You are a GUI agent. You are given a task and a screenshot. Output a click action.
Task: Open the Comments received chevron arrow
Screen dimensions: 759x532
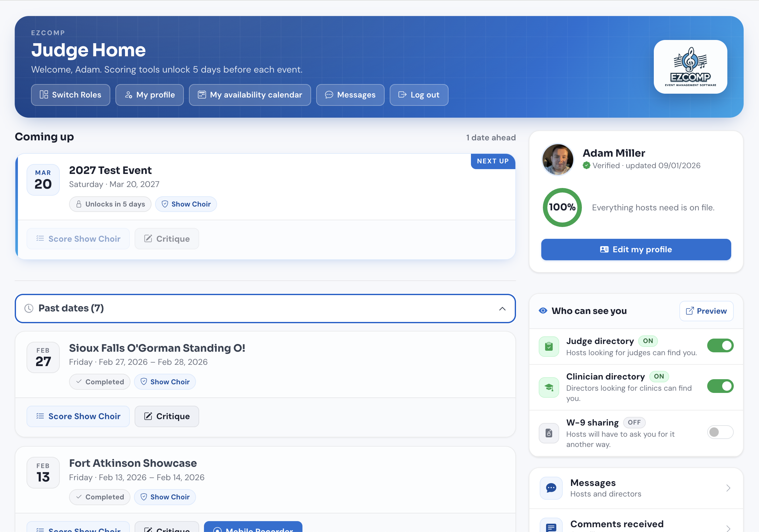[728, 528]
